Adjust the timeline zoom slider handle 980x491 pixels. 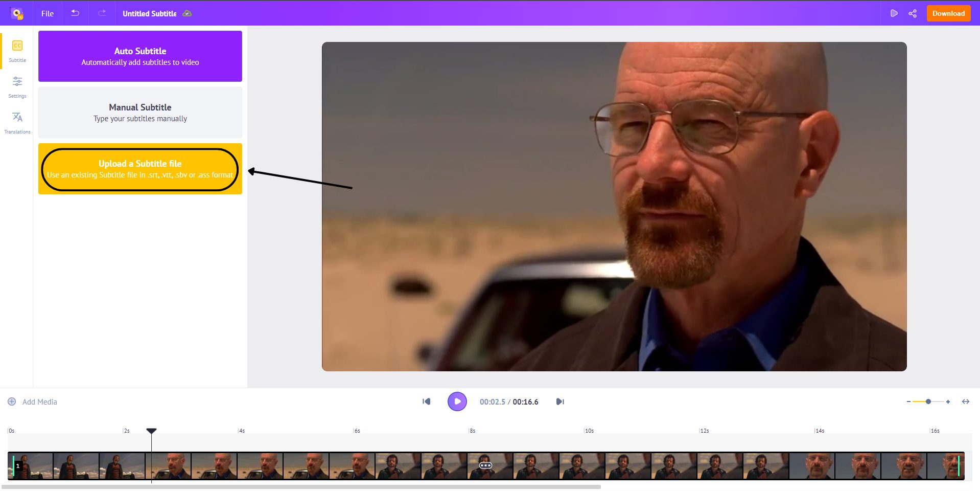tap(928, 401)
